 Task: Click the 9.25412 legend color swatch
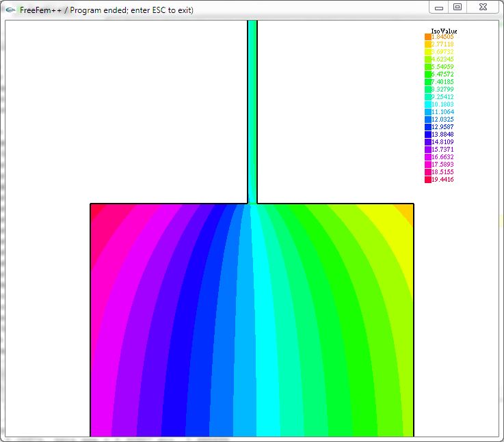tap(428, 97)
